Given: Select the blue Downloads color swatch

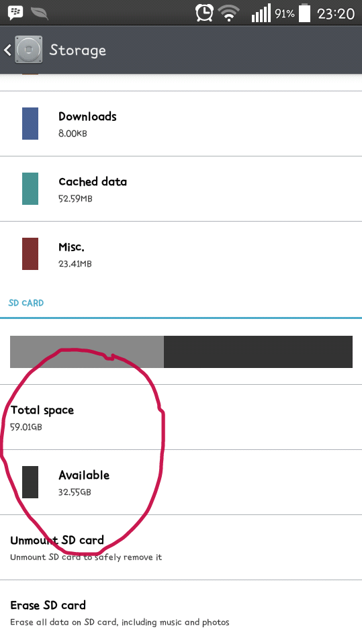Looking at the screenshot, I should 30,124.
